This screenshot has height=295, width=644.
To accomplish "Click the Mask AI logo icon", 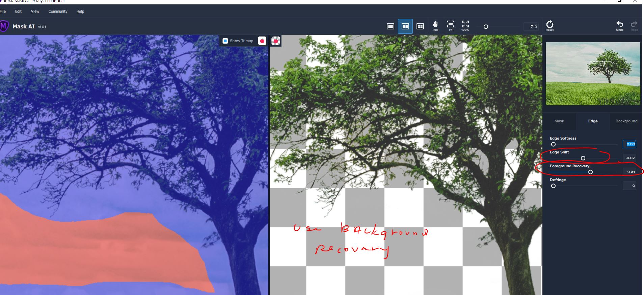I will point(4,26).
